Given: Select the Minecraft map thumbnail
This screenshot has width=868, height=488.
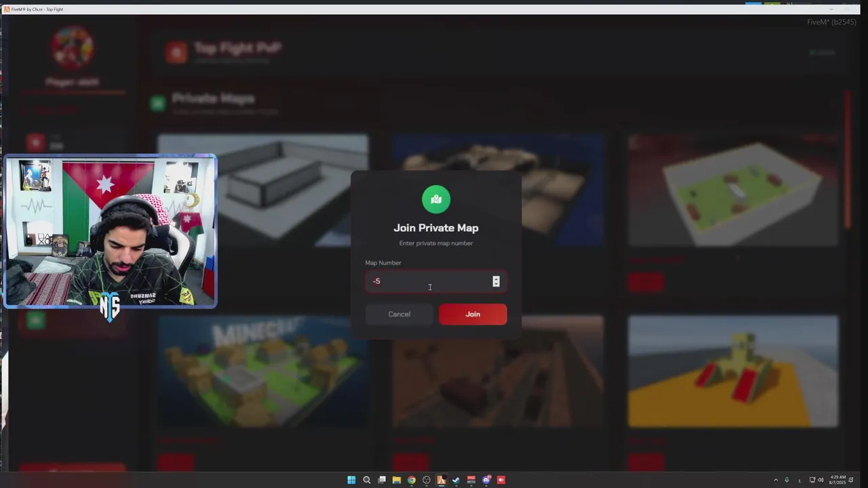Looking at the screenshot, I should pyautogui.click(x=264, y=371).
